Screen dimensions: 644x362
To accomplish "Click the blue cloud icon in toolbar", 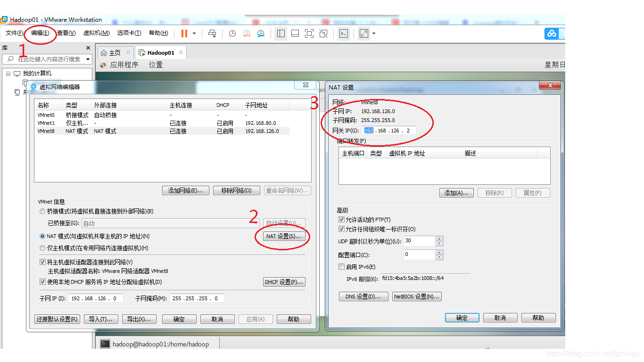I will pyautogui.click(x=552, y=33).
